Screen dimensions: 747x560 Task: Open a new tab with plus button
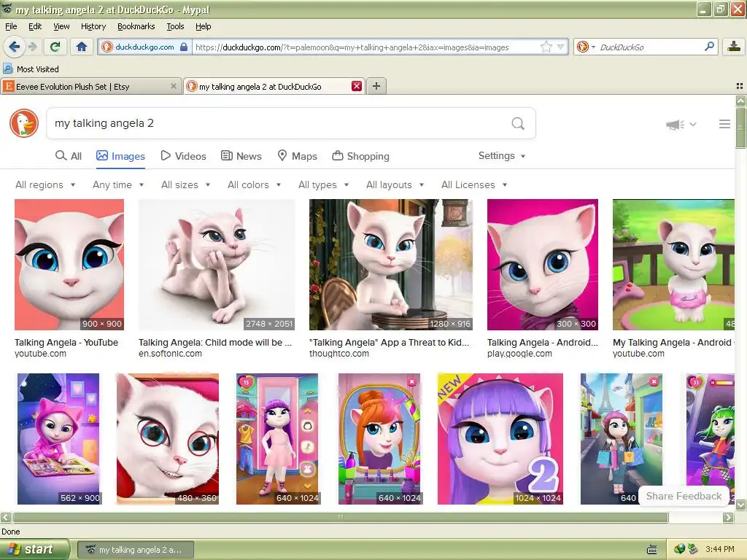tap(376, 86)
